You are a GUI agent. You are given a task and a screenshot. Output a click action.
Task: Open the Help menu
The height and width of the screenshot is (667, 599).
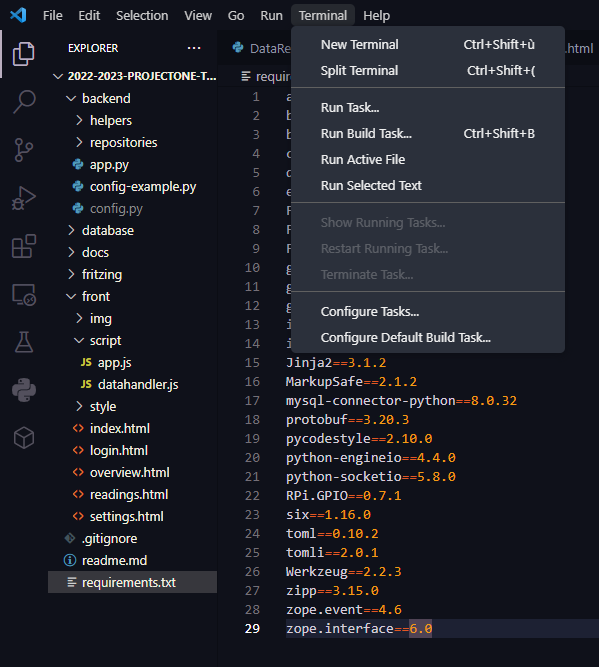(377, 16)
